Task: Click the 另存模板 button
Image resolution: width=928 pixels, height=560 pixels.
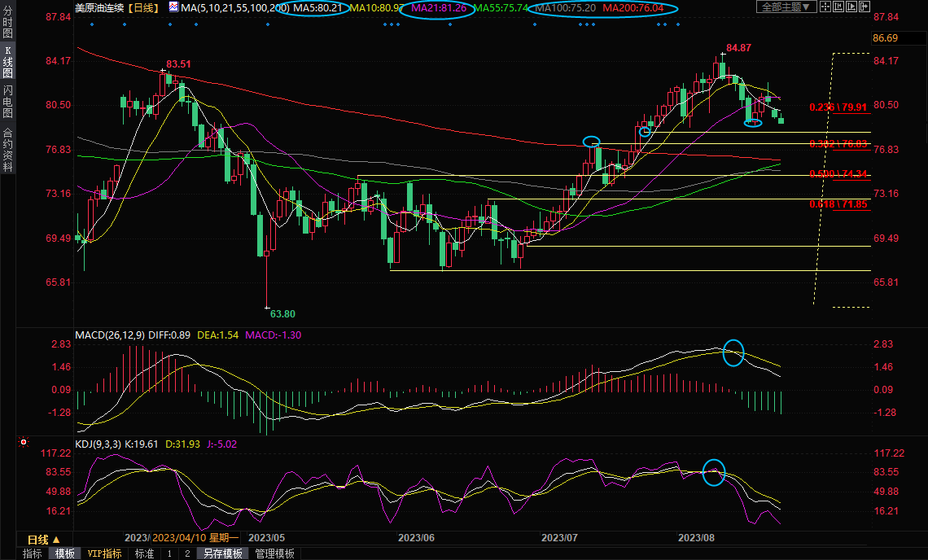Action: pyautogui.click(x=223, y=553)
